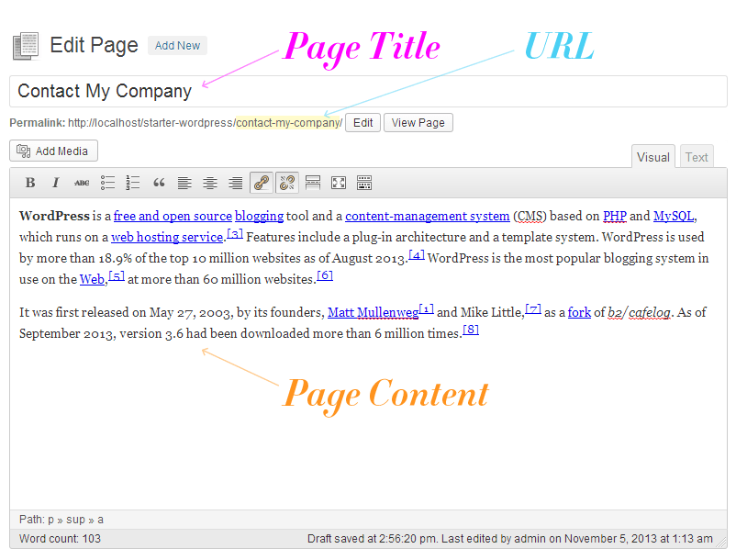Open the 'free and open source' link
Viewport: 736px width, 560px height.
tap(173, 216)
